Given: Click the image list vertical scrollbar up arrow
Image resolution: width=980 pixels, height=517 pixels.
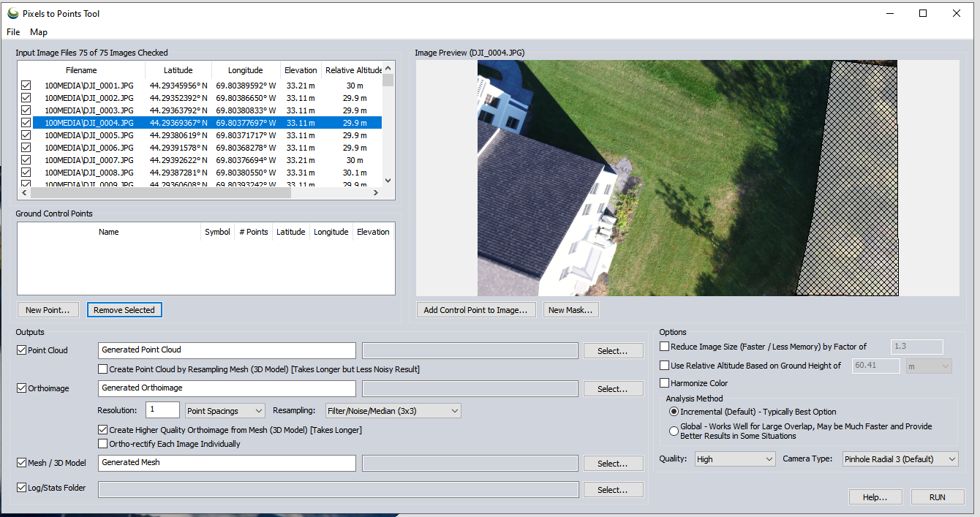Looking at the screenshot, I should click(x=388, y=67).
